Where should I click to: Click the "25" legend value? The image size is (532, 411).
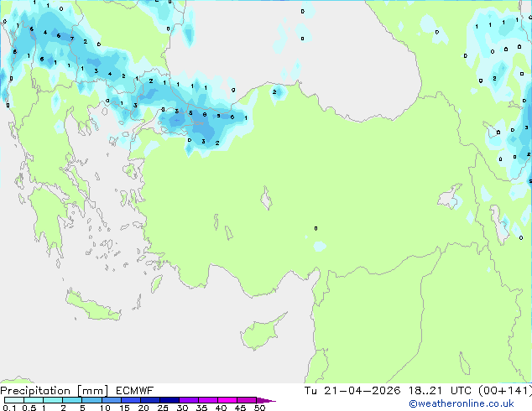click(163, 408)
